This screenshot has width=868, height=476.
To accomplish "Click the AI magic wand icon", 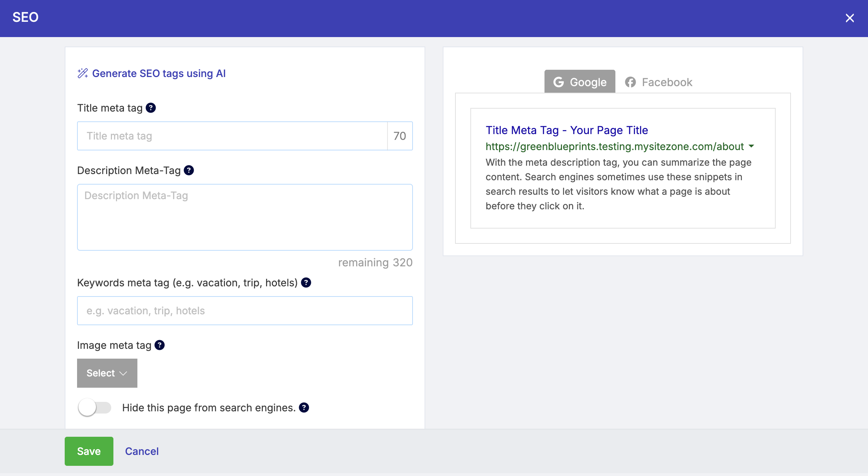I will click(83, 73).
